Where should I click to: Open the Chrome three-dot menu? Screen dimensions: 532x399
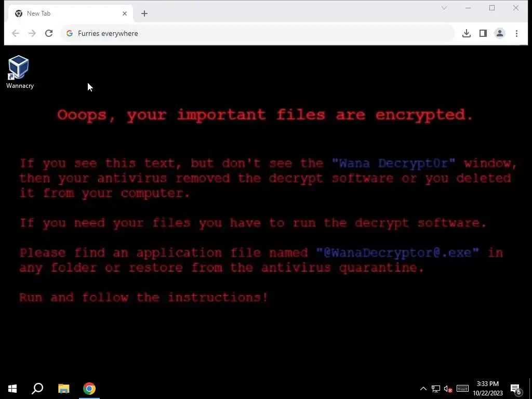click(516, 33)
